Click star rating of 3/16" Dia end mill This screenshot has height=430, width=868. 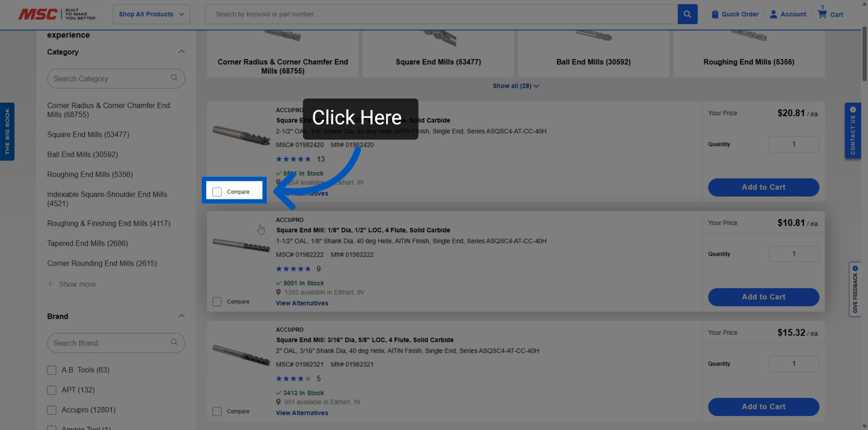click(293, 379)
